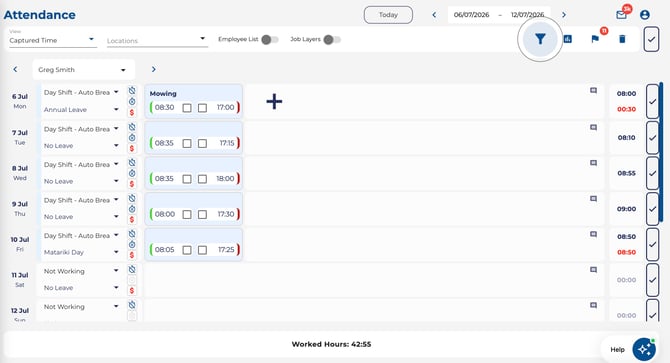Click the 06/07/2026 start date field
Viewport: 670px width, 363px height.
[471, 15]
